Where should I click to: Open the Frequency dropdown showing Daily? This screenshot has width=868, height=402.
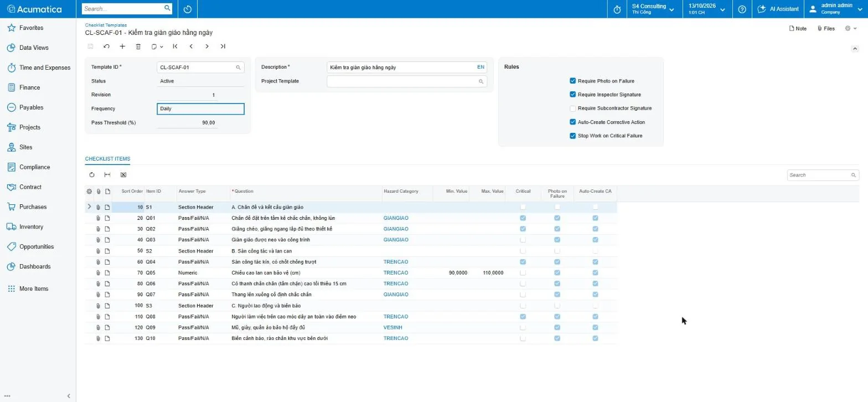pyautogui.click(x=200, y=109)
